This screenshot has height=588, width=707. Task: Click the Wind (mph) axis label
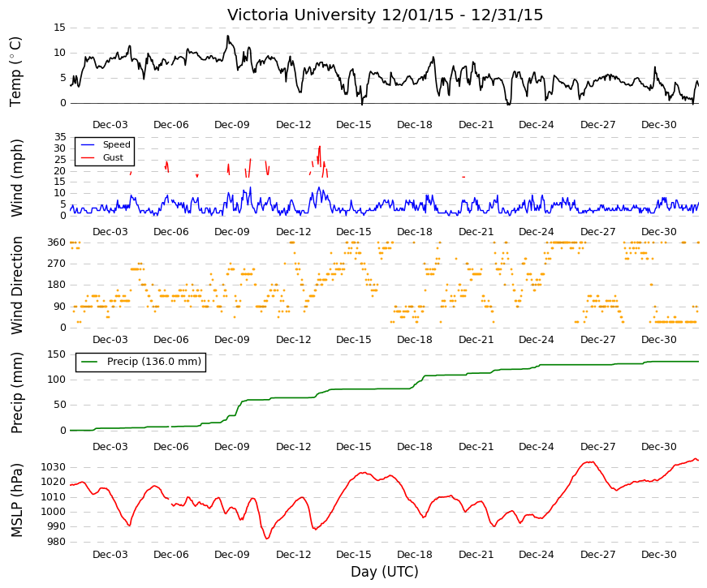(16, 178)
